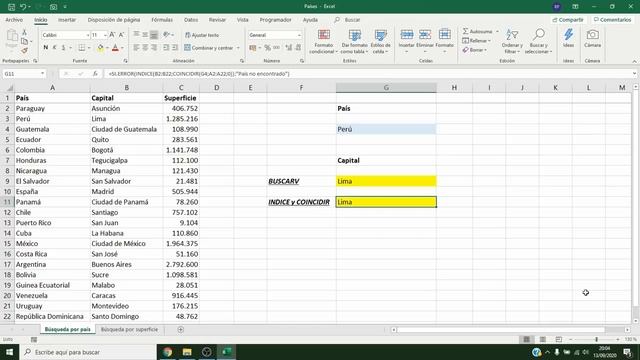
Task: Switch to Normal view in the status bar
Action: pos(527,340)
